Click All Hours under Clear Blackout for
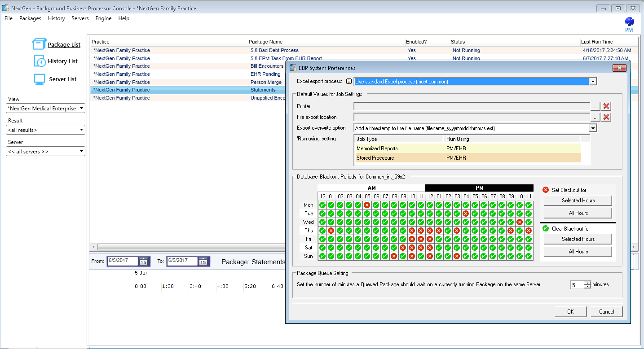The height and width of the screenshot is (349, 644). coord(578,252)
